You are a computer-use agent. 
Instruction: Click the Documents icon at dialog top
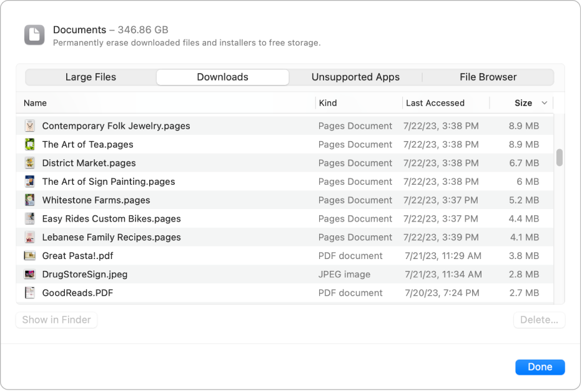pyautogui.click(x=34, y=34)
